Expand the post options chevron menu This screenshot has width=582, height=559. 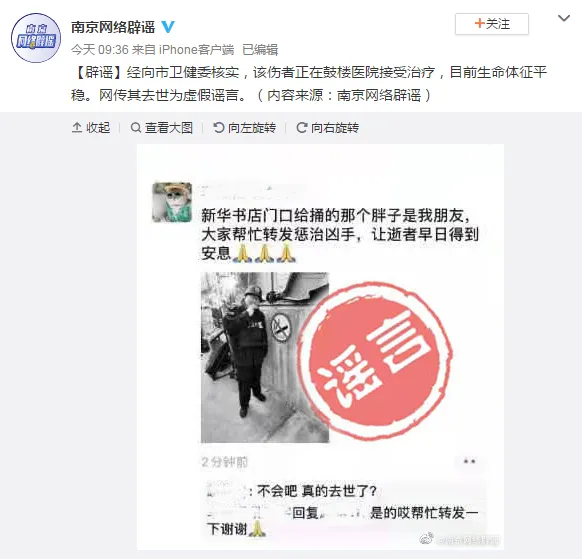(x=564, y=18)
